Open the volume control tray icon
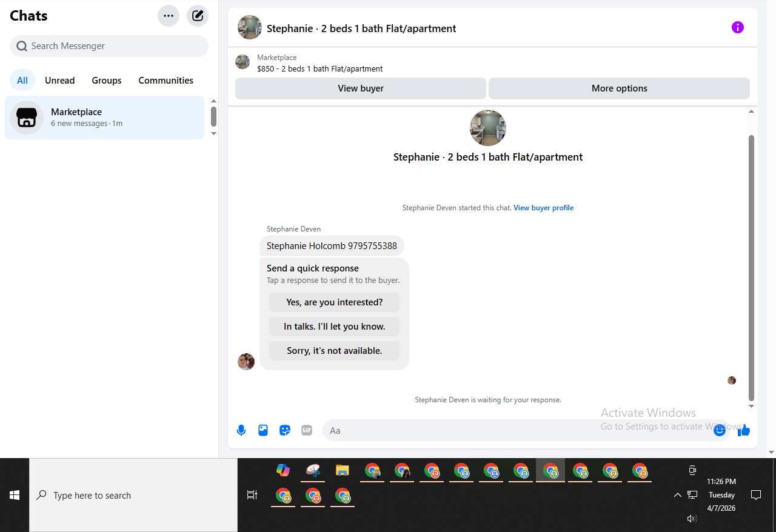This screenshot has height=532, width=776. pos(692,519)
